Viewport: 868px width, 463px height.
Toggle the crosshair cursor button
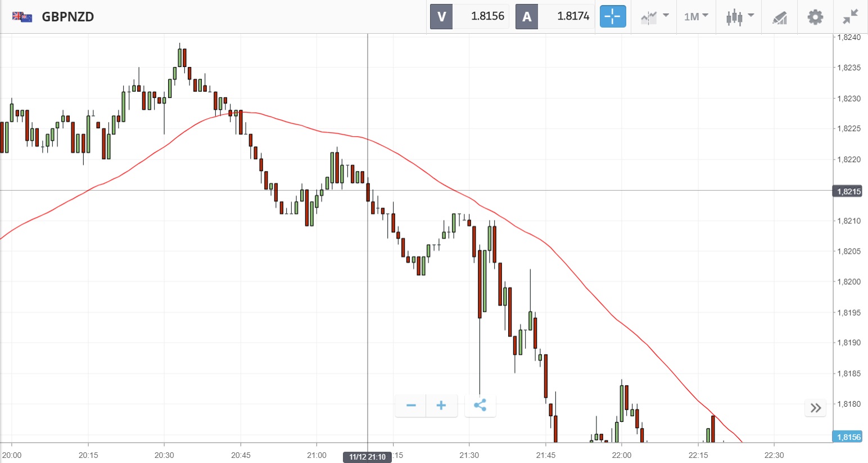[x=612, y=16]
